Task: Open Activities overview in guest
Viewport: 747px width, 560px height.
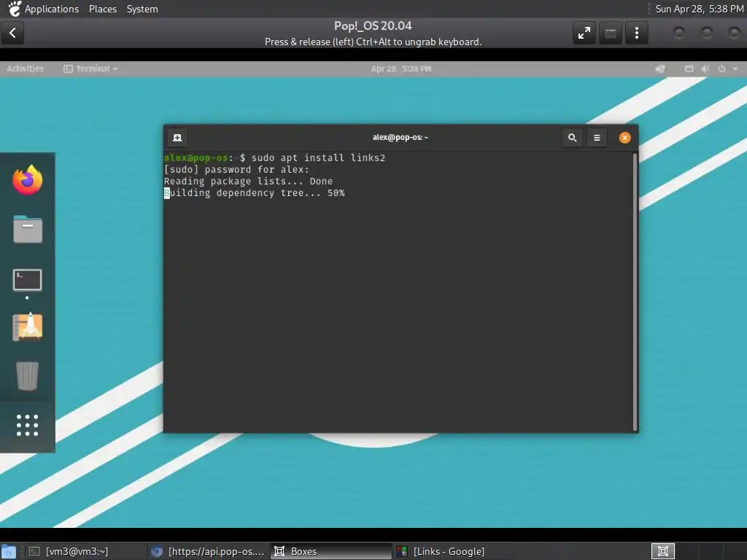Action: [x=26, y=69]
